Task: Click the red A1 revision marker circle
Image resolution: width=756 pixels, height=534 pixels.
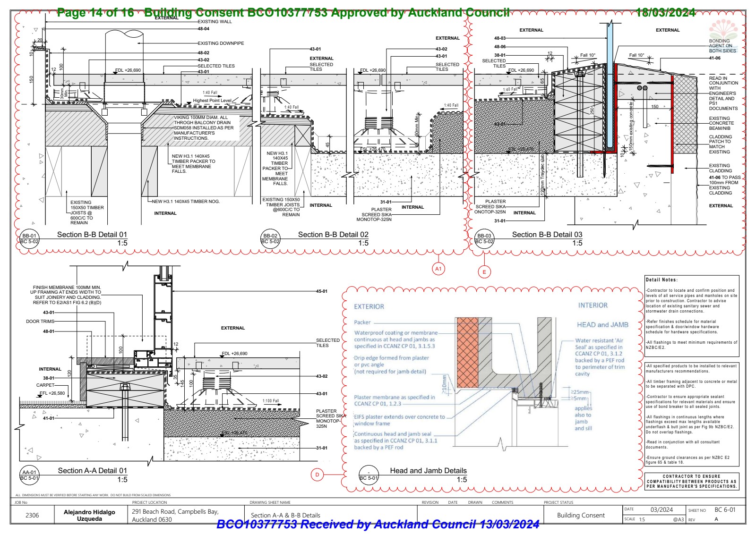Action: click(x=438, y=269)
